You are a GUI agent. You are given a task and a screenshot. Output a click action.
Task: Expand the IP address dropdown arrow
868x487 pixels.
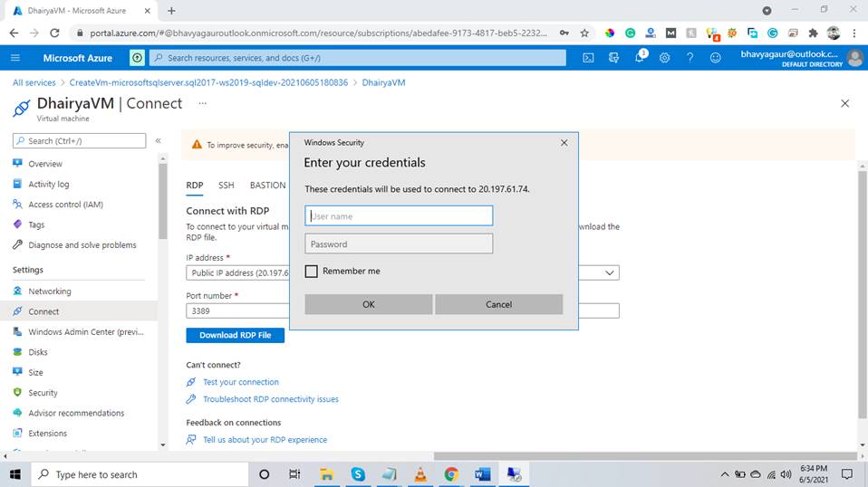(609, 273)
